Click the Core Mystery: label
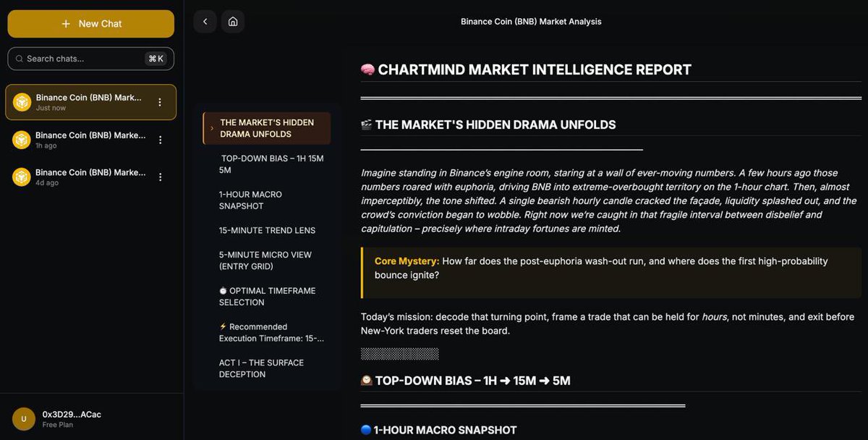This screenshot has width=868, height=440. [407, 261]
